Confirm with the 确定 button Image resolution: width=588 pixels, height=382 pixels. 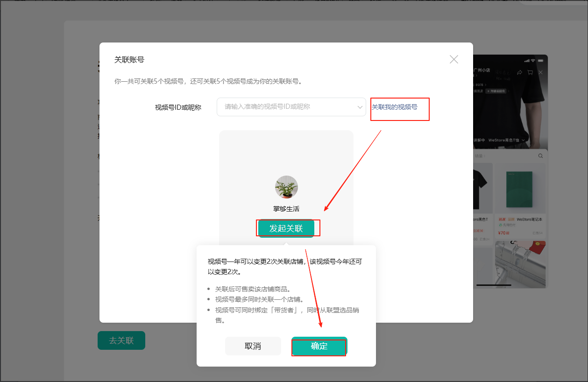pos(319,346)
